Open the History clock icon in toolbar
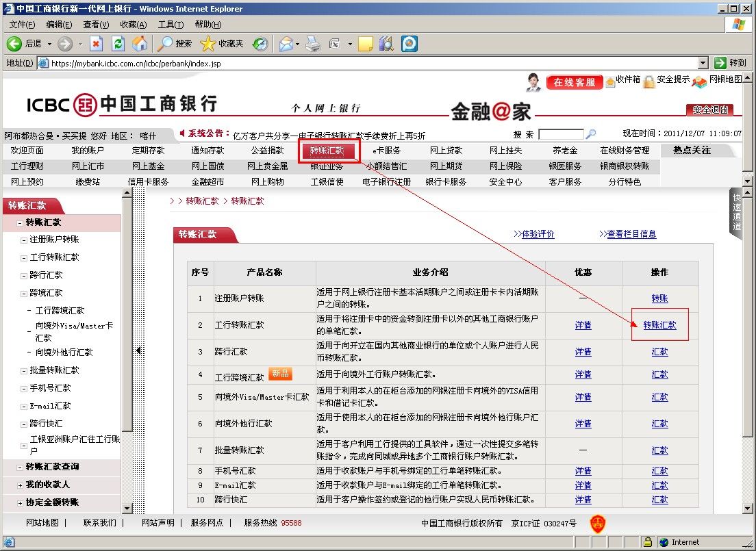The image size is (756, 551). pyautogui.click(x=260, y=44)
